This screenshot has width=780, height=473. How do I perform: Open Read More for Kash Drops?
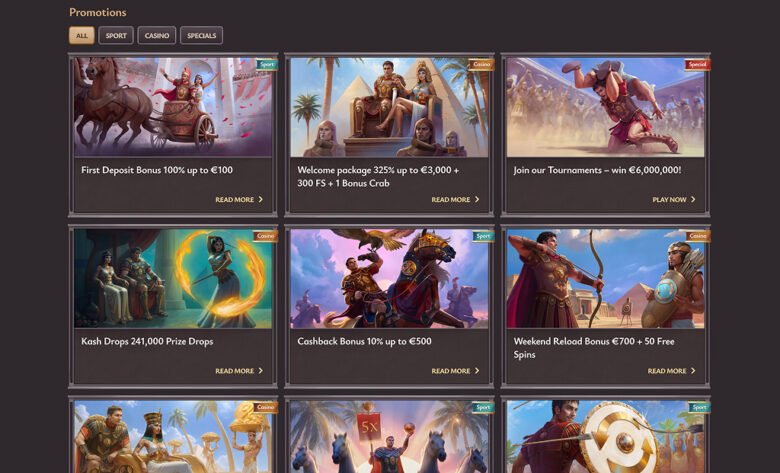[239, 371]
